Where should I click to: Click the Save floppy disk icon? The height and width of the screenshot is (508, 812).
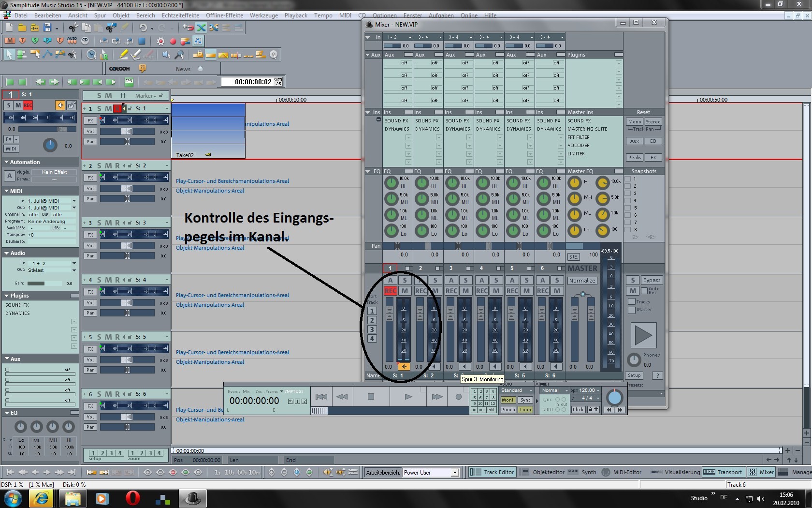(46, 28)
